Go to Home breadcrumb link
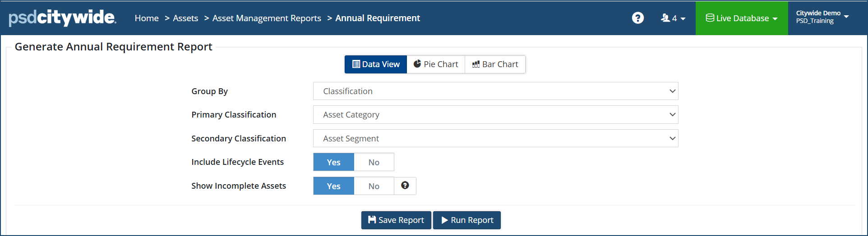The width and height of the screenshot is (868, 236). (147, 18)
